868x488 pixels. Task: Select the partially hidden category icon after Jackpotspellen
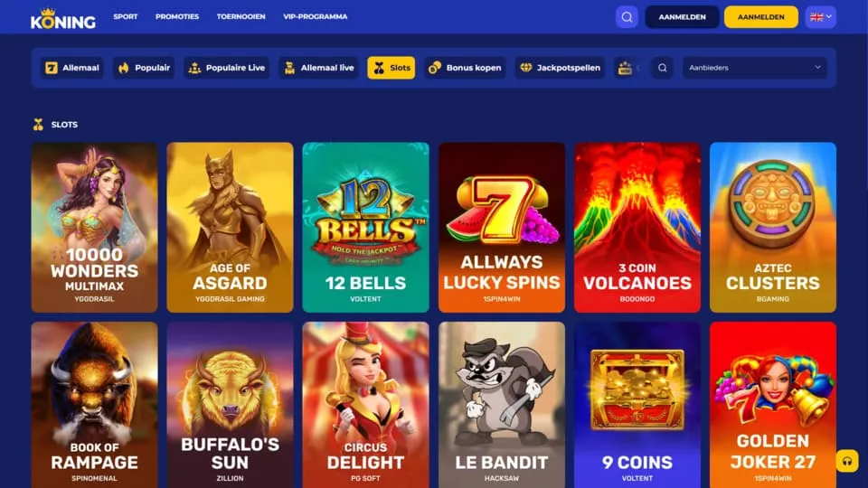pos(625,68)
